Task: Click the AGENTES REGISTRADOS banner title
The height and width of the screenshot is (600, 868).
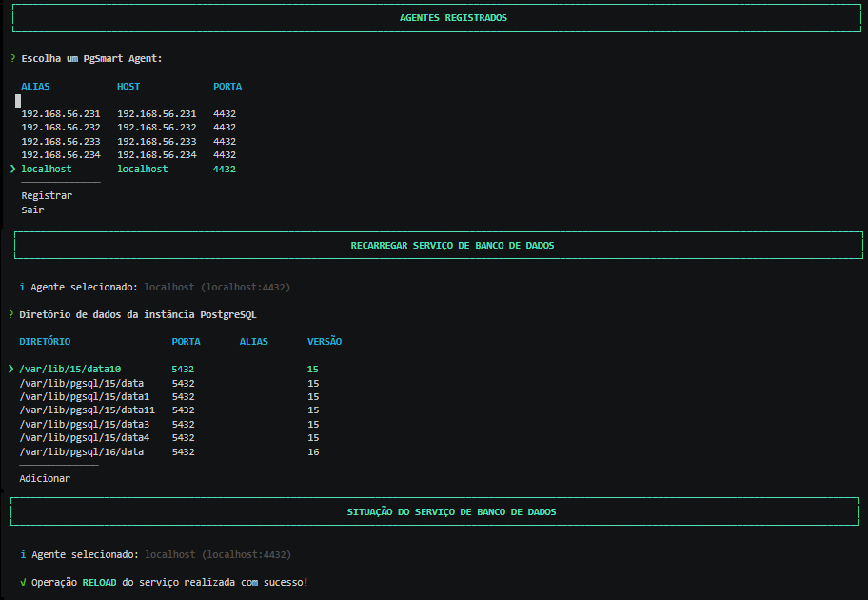Action: click(453, 18)
